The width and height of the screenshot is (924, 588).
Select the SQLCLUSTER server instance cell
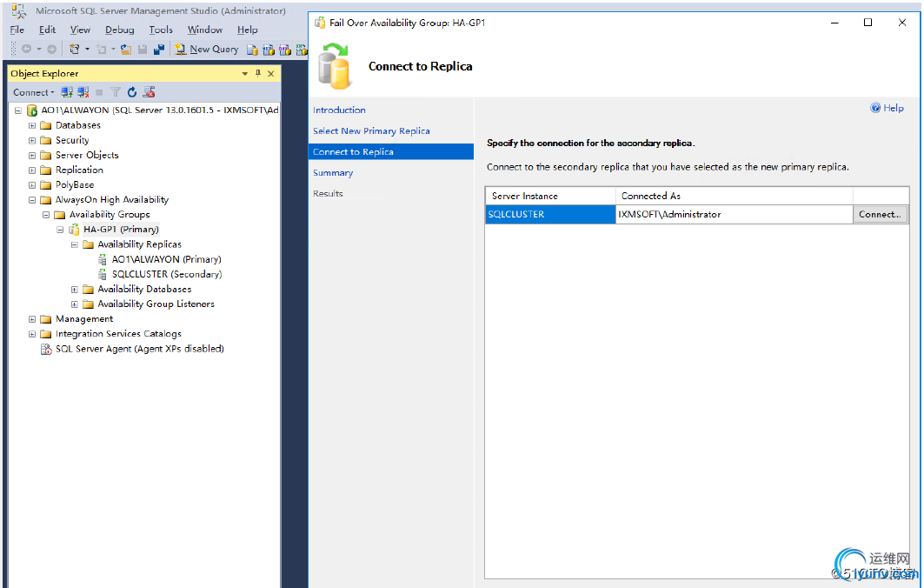click(x=550, y=214)
